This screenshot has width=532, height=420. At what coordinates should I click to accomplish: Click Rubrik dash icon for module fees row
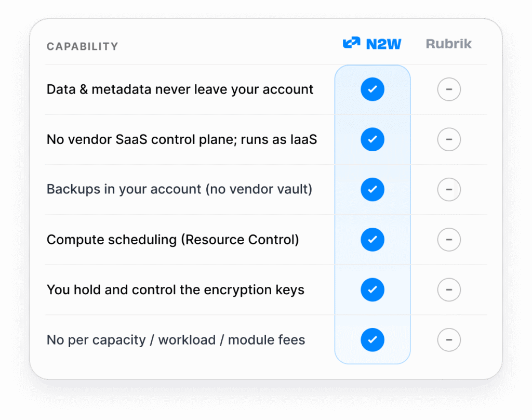coord(449,339)
